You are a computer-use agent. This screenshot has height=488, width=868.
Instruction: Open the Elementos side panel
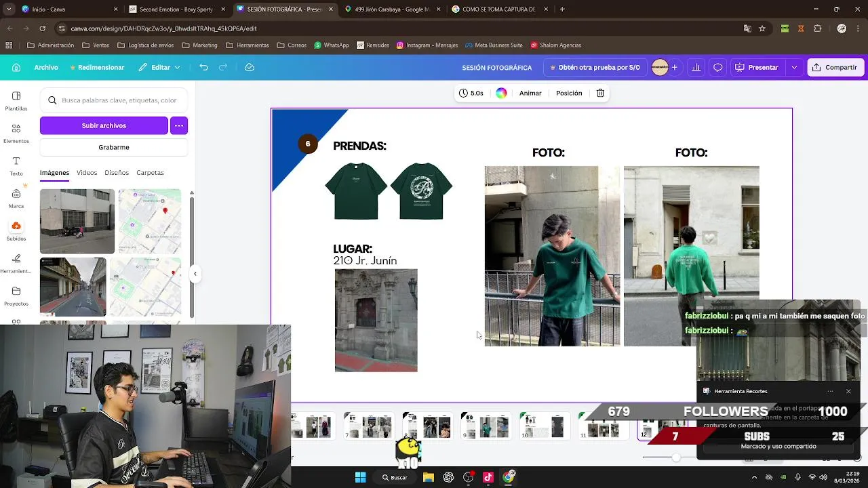point(16,133)
